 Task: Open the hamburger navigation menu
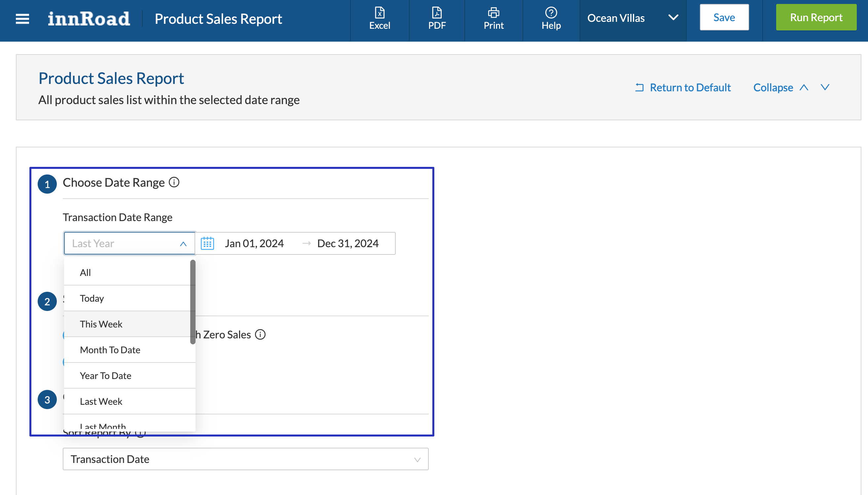[x=22, y=19]
